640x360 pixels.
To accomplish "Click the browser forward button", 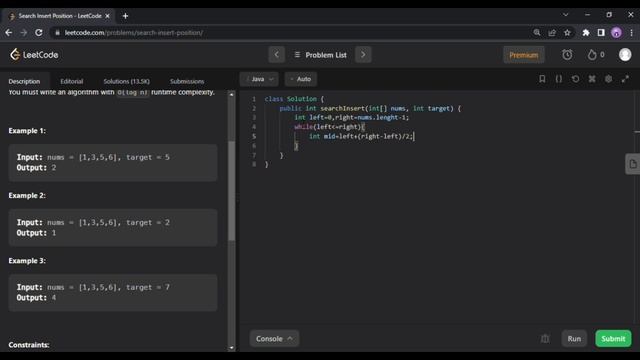I will (x=24, y=33).
